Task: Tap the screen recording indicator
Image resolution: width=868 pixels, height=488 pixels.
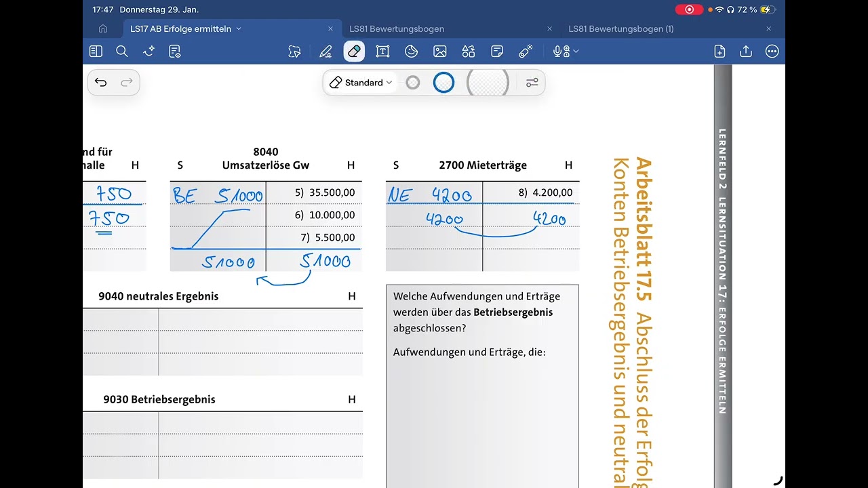Action: 690,9
